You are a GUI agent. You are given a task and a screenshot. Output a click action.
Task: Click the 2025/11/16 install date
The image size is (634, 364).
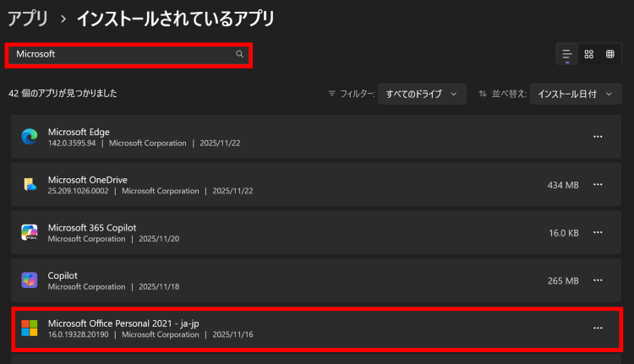point(233,334)
